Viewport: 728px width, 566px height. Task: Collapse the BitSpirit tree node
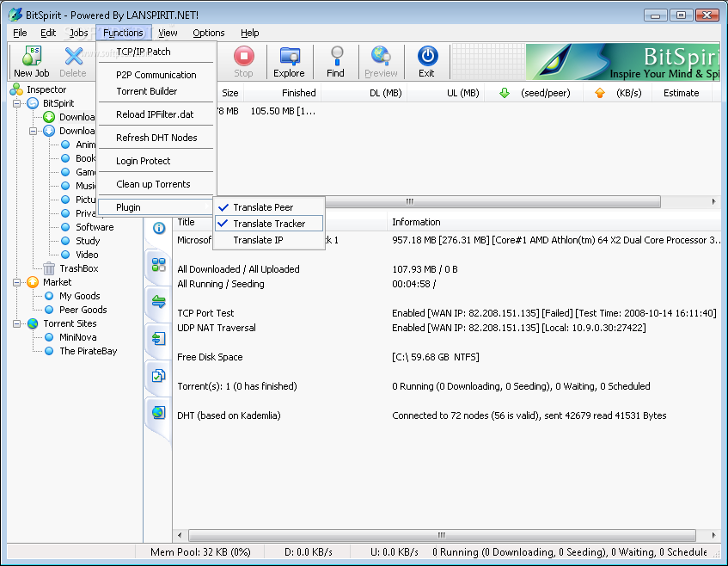pos(16,103)
